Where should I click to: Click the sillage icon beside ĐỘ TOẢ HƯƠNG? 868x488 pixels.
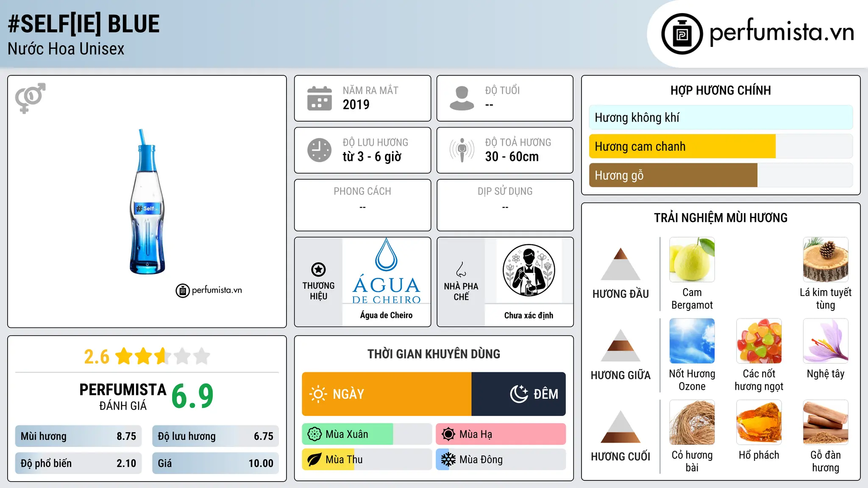(462, 150)
